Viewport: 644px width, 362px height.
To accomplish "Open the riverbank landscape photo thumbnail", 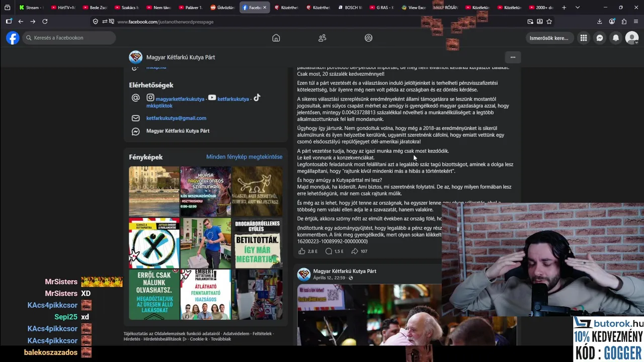I will (154, 191).
